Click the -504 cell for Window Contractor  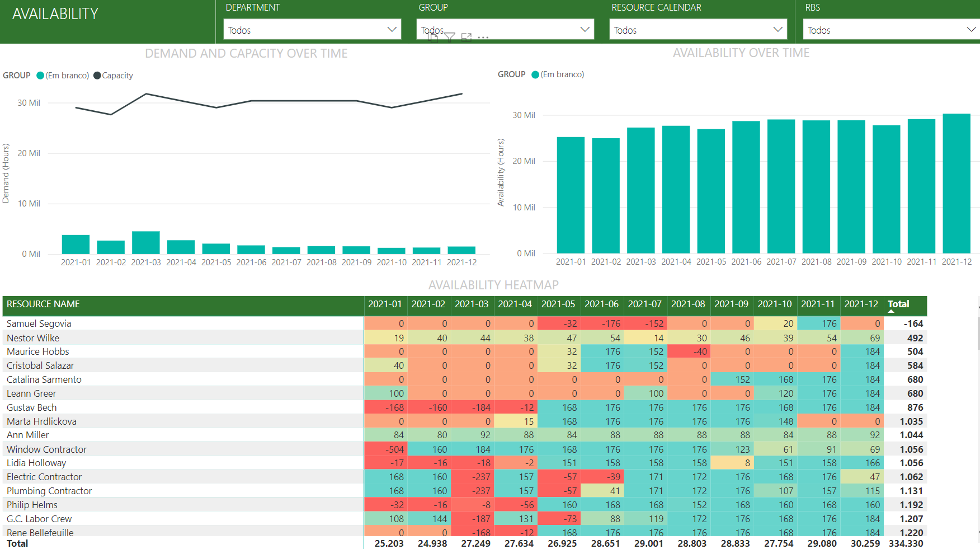[386, 449]
